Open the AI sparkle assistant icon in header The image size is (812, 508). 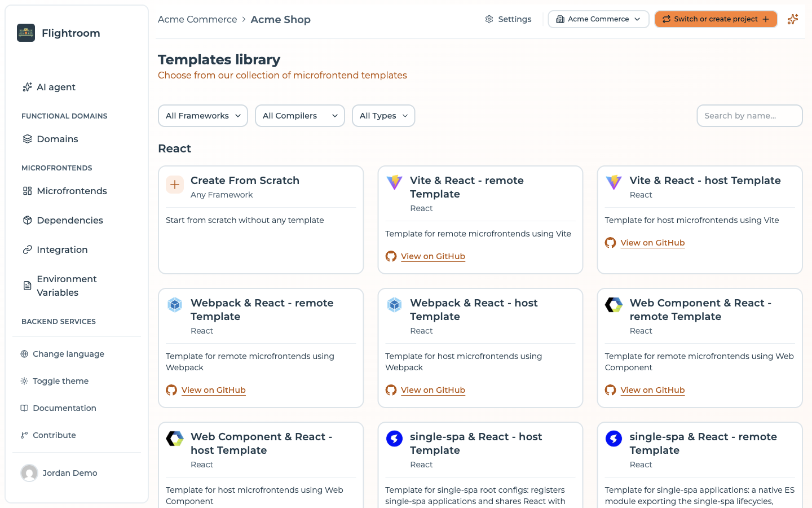[793, 19]
